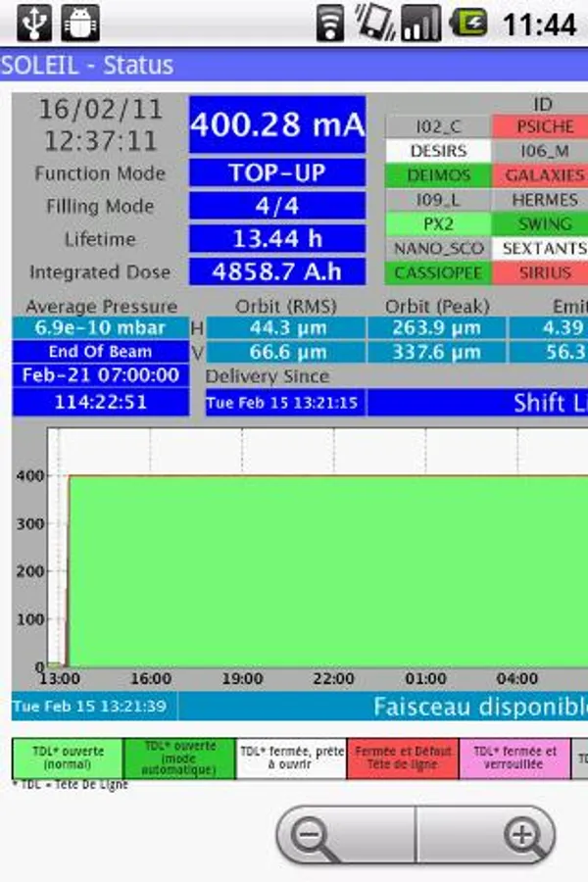
Task: Click the TOP-UP function mode value
Action: (x=277, y=172)
